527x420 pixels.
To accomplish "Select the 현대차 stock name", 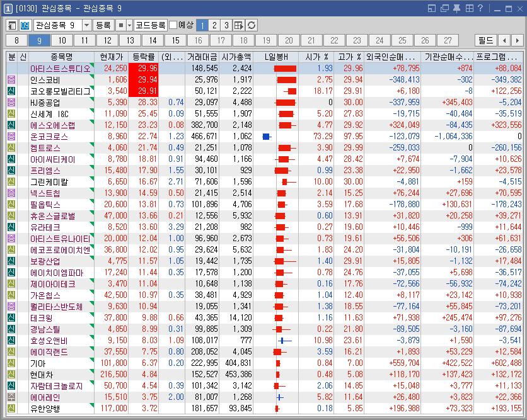I will [42, 375].
